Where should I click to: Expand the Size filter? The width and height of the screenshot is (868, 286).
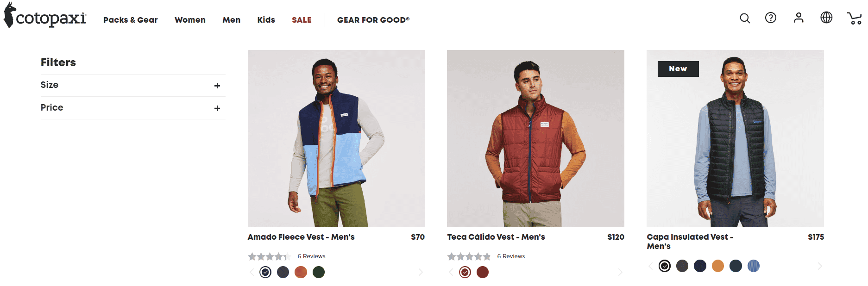(x=217, y=86)
